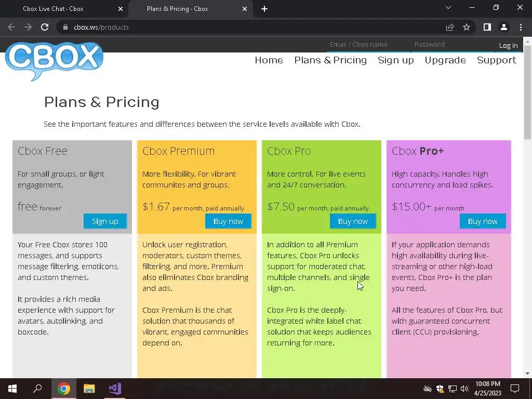Viewport: 532px width, 399px height.
Task: Open the Upgrade nav link
Action: coord(445,60)
